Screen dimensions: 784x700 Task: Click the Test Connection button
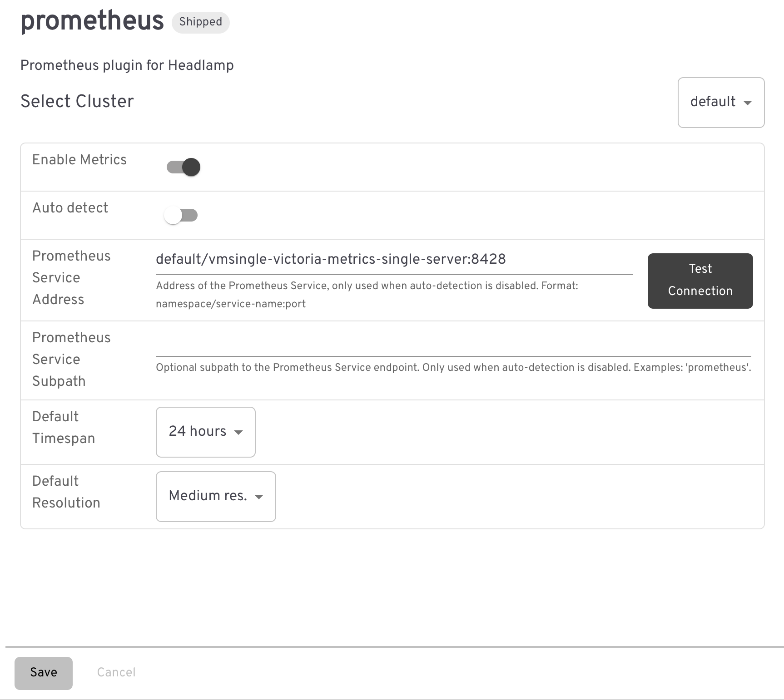[x=700, y=281]
